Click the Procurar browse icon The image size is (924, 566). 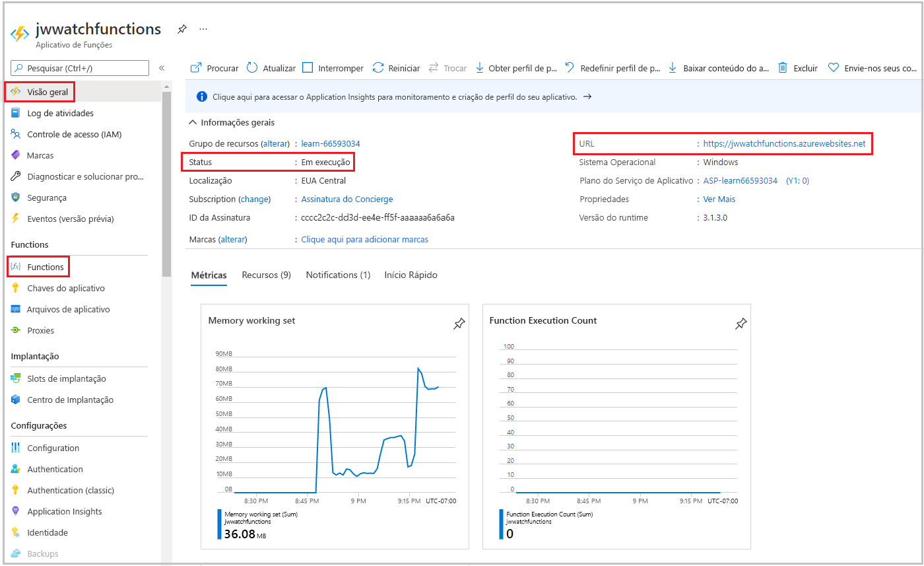[196, 67]
